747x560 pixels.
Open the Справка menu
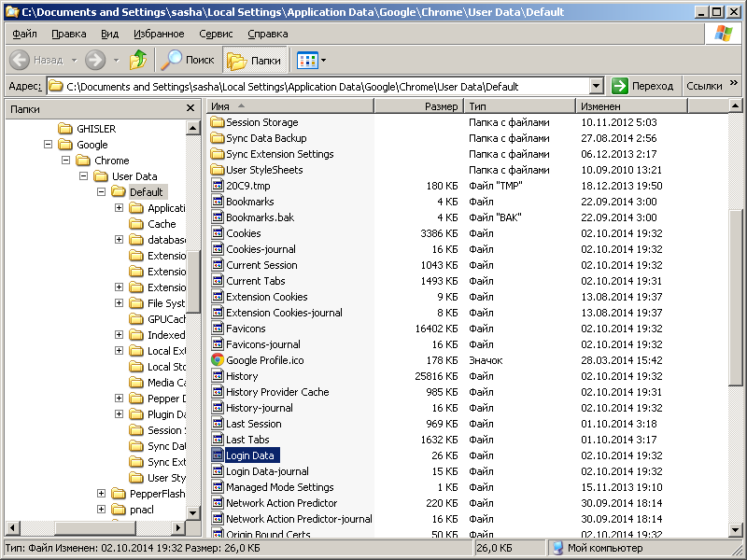point(268,34)
